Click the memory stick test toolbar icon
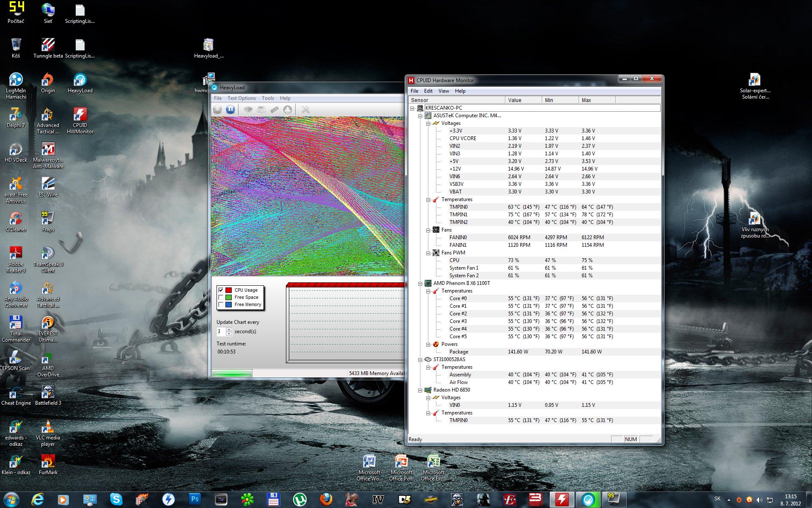This screenshot has width=812, height=508. pos(274,110)
